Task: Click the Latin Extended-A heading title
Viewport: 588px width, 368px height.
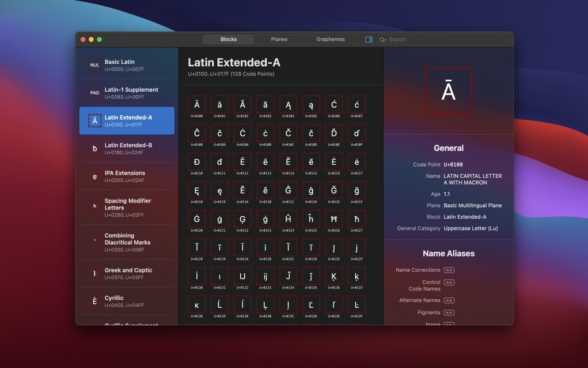Action: pos(234,63)
